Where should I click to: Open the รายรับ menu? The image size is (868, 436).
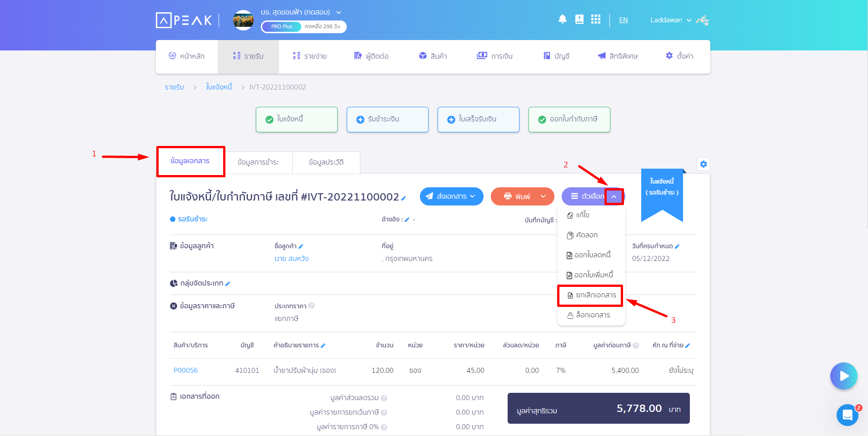pyautogui.click(x=248, y=56)
